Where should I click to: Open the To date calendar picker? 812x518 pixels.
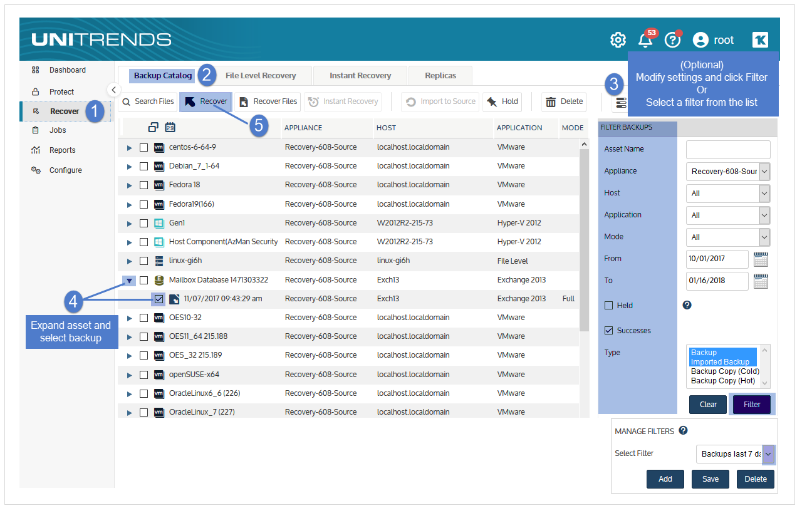(x=761, y=281)
